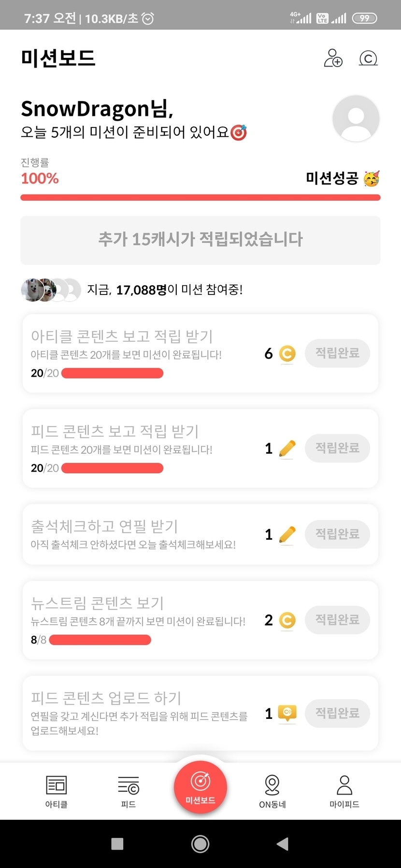Tap the gold coin icon on 아티클 mission
The width and height of the screenshot is (401, 868).
pyautogui.click(x=287, y=354)
